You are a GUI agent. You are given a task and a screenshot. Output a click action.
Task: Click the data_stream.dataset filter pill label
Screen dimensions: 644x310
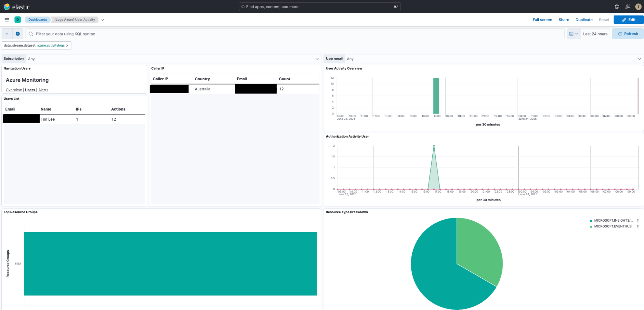(34, 46)
